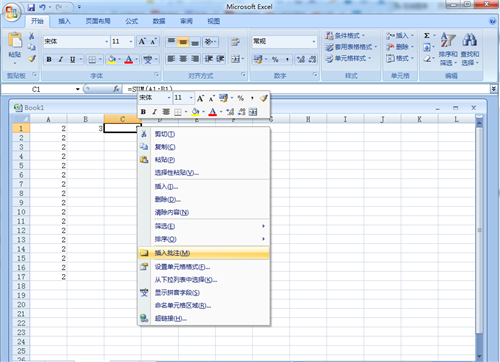Click mini toolbar center align button
Viewport: 500px width, 362px height.
(166, 112)
